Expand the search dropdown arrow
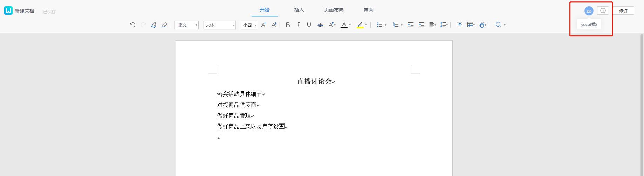The image size is (644, 176). click(x=505, y=25)
